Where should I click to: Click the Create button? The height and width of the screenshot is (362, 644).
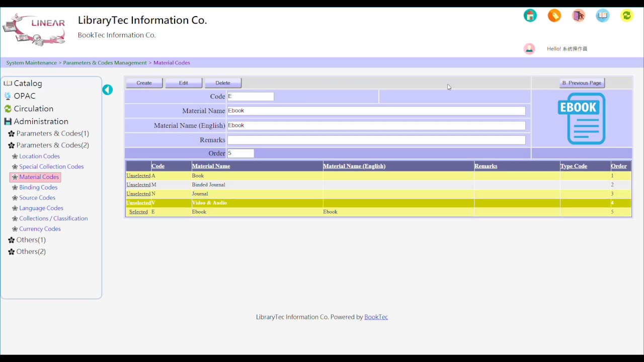click(144, 83)
